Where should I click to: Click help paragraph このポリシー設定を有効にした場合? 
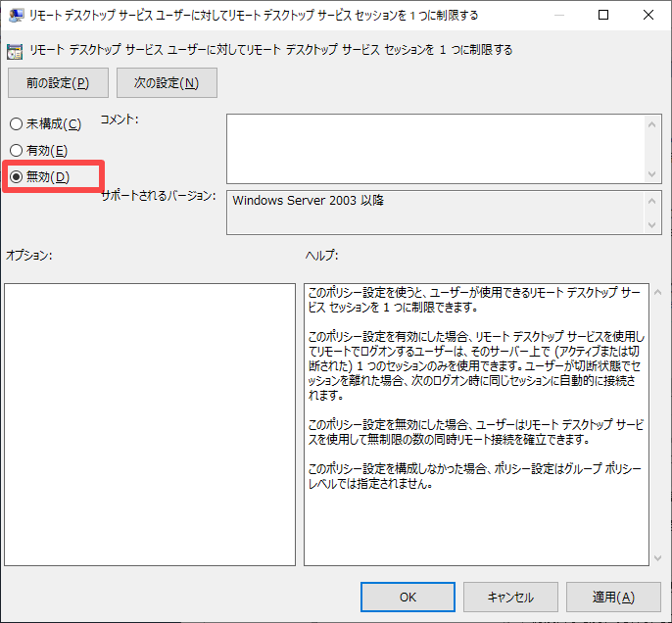[476, 365]
